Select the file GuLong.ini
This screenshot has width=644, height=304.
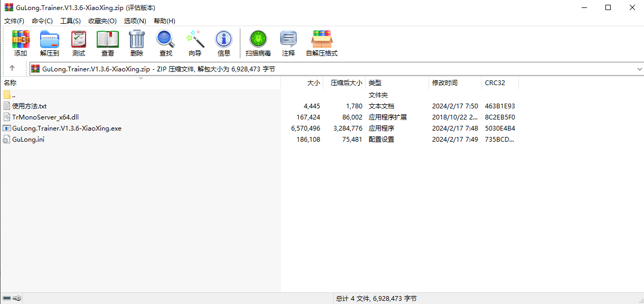[x=28, y=140]
